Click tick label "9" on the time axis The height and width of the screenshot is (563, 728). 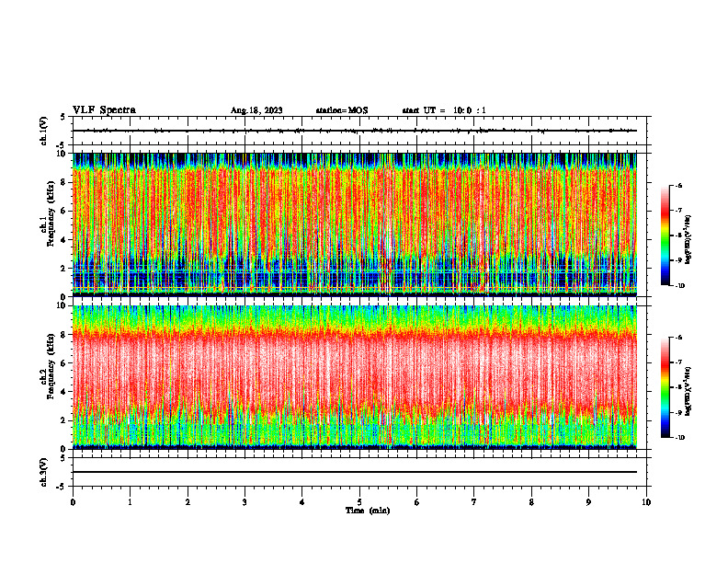click(x=588, y=502)
